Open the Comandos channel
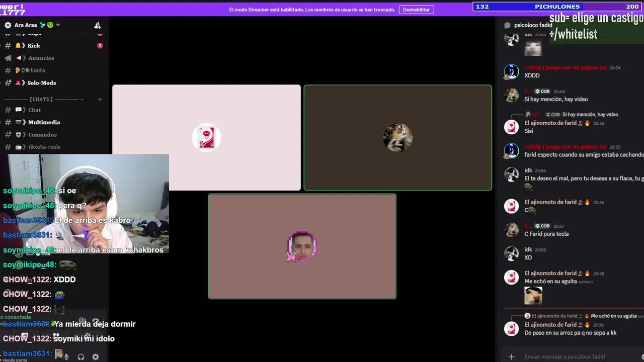The image size is (644, 362). 42,135
